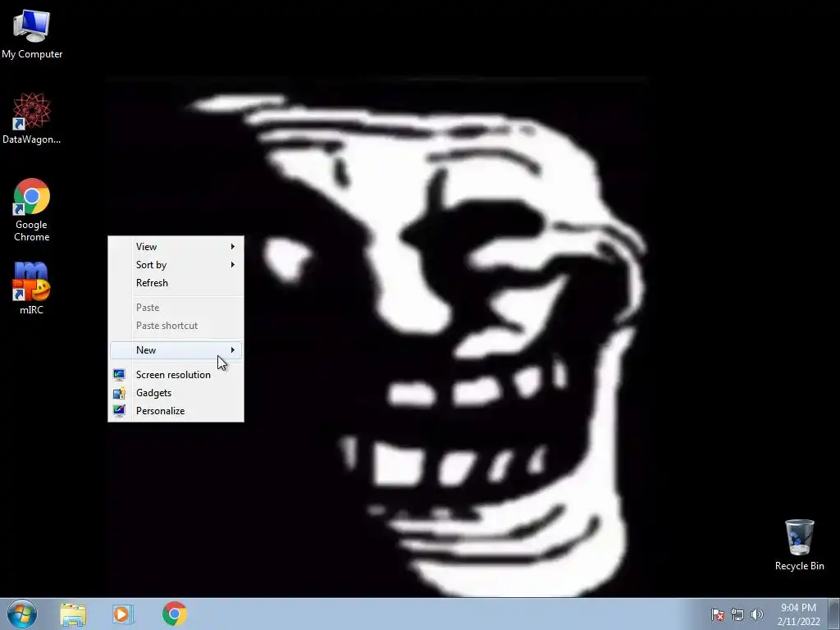Click the network status tray icon
This screenshot has height=630, width=840.
tap(737, 614)
